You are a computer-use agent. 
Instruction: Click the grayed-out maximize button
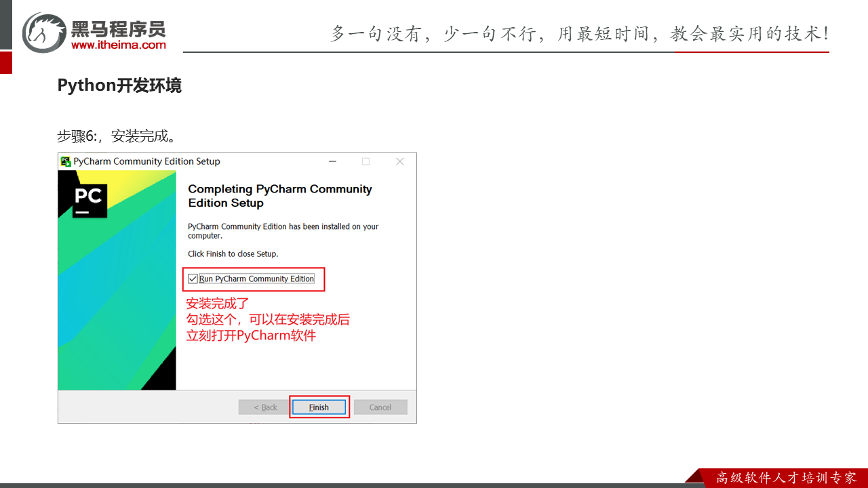366,161
